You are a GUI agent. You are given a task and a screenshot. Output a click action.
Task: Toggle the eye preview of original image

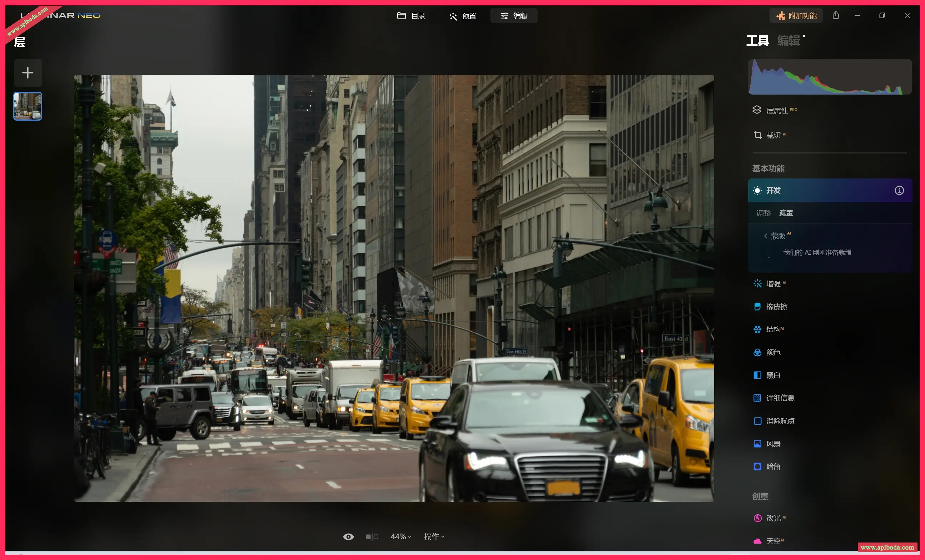click(x=348, y=537)
